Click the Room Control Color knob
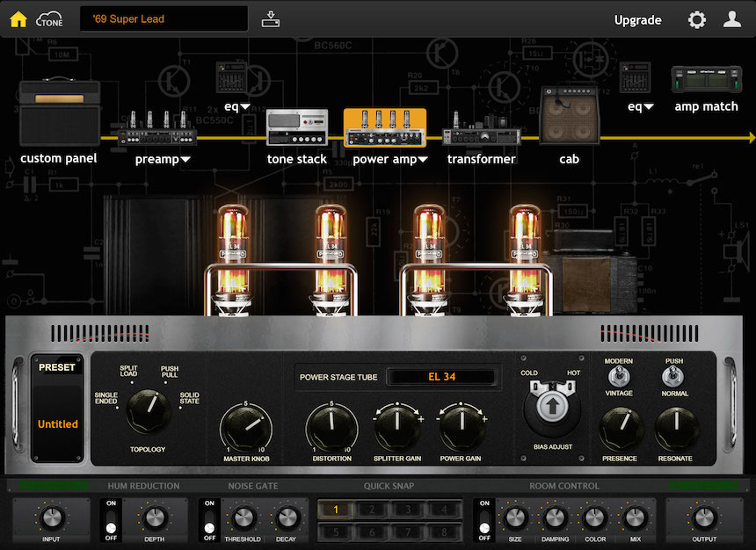 (595, 518)
